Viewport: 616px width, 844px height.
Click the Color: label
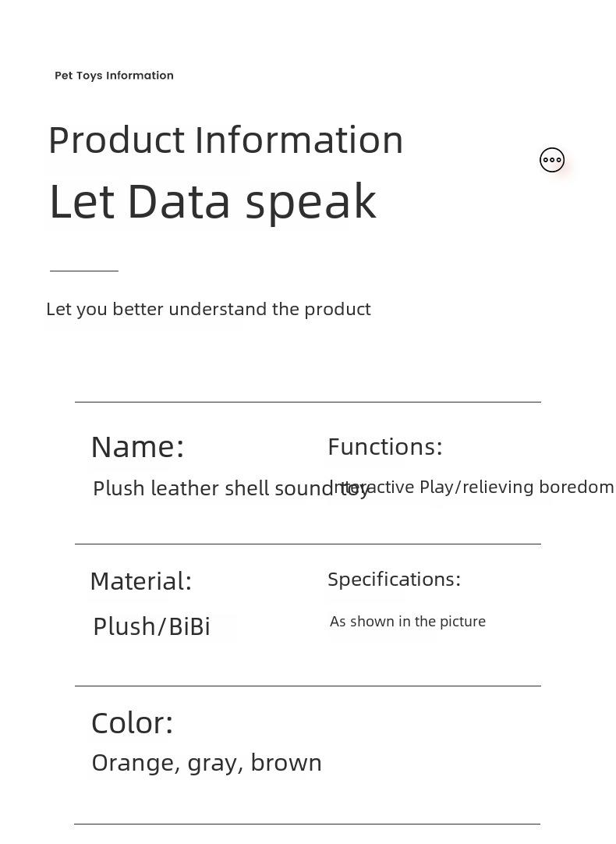[132, 723]
